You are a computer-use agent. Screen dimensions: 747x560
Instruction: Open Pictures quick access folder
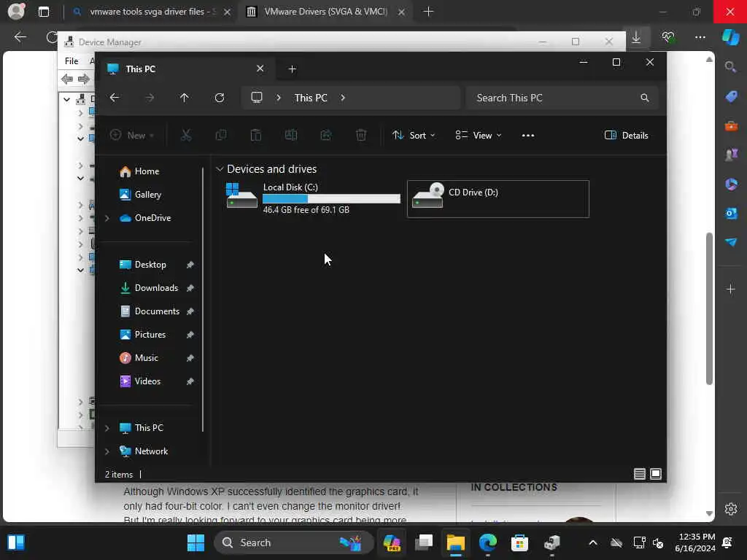(150, 334)
